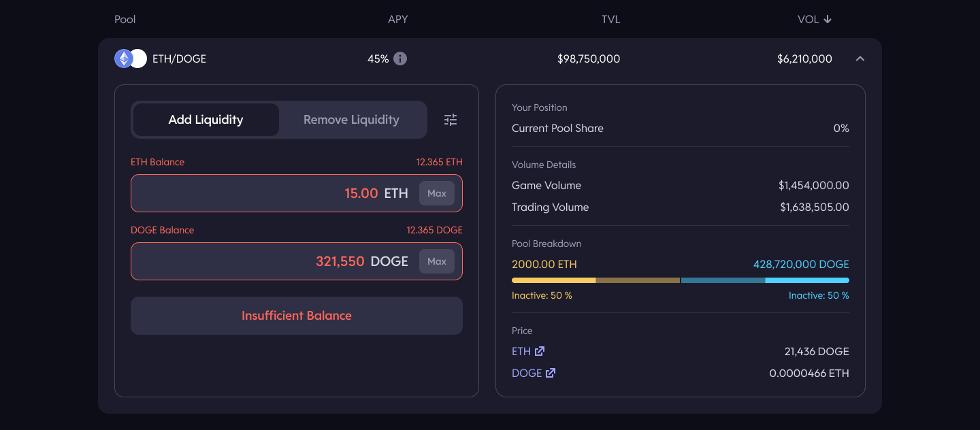Click the Insufficient Balance button
980x430 pixels.
tap(297, 316)
